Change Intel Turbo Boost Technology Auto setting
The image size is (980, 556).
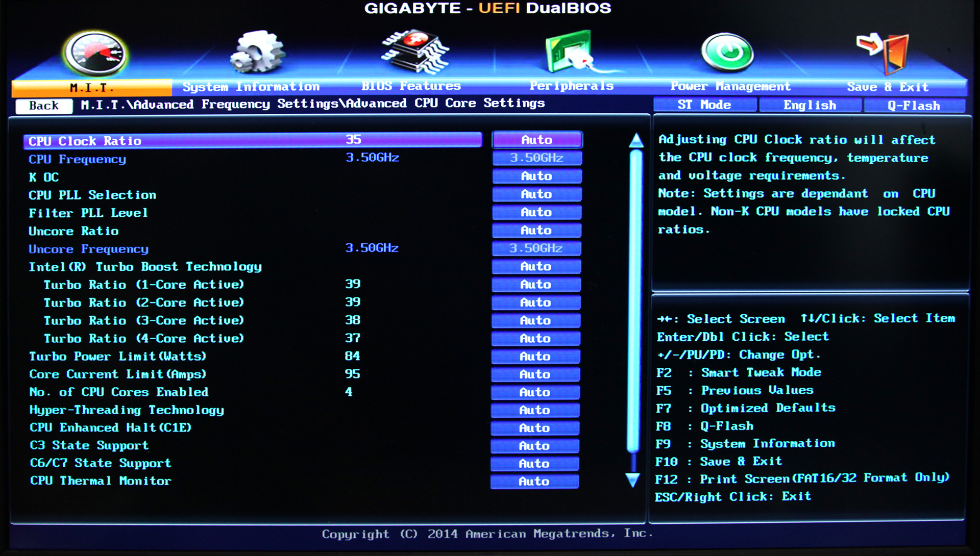[536, 266]
